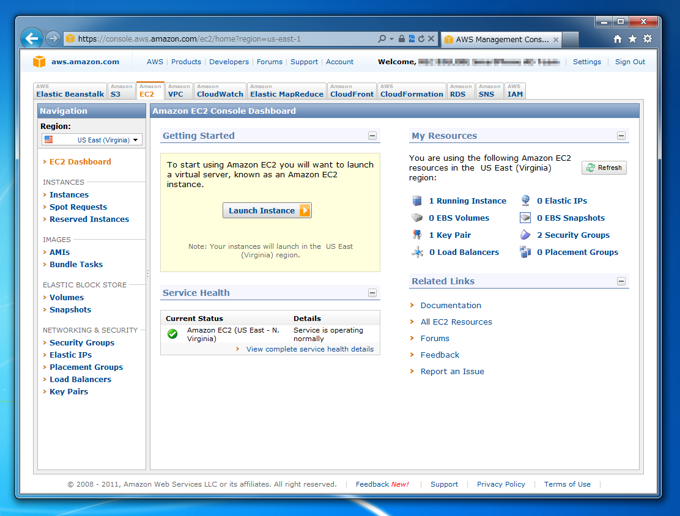
Task: Open the new blank browser tab button
Action: (x=571, y=39)
